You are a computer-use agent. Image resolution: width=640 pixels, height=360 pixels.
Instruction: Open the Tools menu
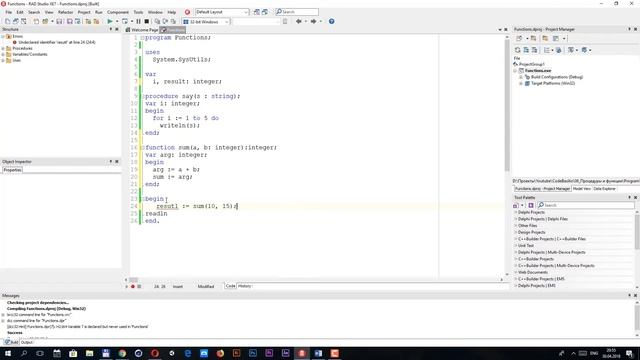click(x=138, y=12)
